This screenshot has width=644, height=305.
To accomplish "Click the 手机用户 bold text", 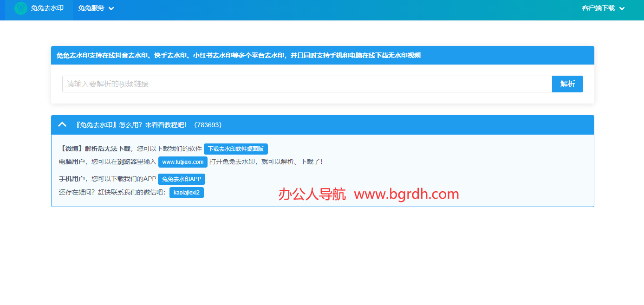I will 72,179.
